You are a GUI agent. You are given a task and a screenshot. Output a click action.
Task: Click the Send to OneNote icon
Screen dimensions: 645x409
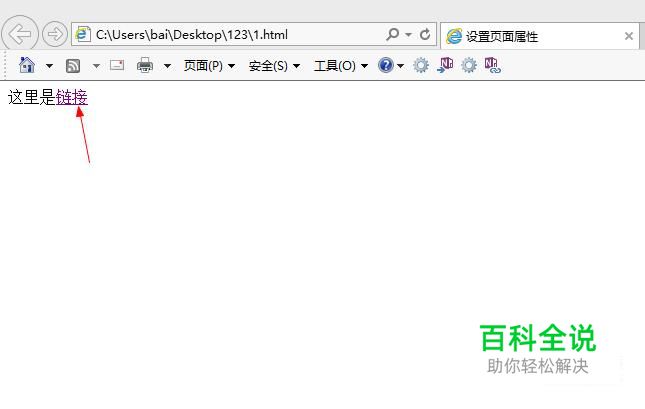pyautogui.click(x=445, y=65)
